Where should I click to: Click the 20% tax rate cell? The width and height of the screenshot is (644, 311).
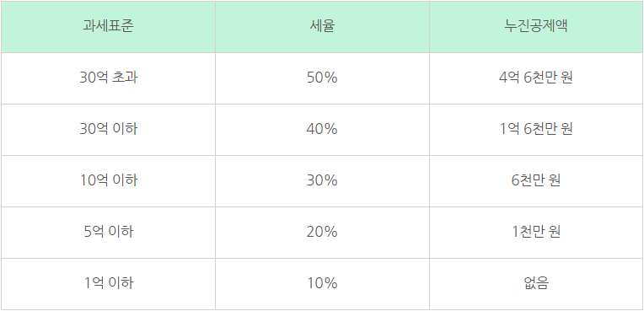[322, 232]
